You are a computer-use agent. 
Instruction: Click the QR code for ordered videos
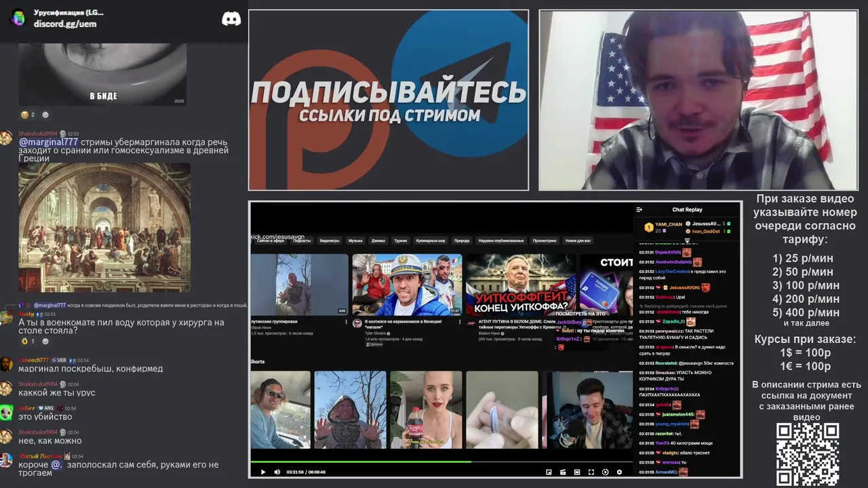[808, 454]
